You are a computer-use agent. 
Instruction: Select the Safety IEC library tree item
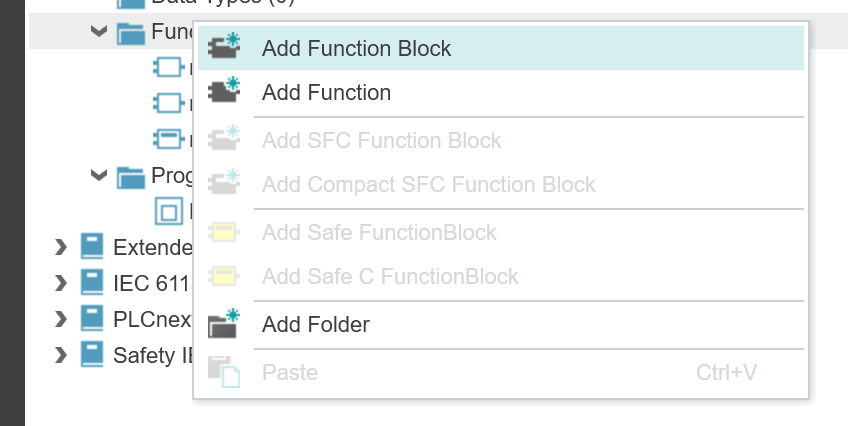137,355
